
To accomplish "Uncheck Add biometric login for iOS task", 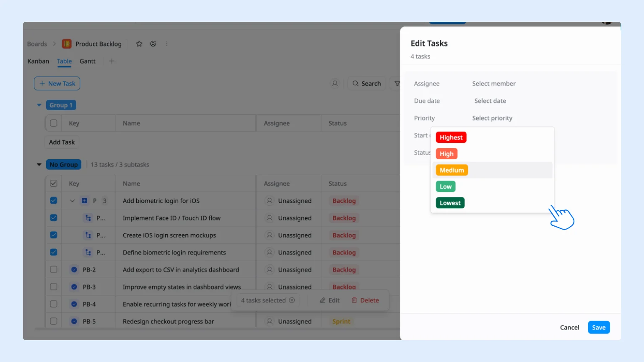I will tap(54, 201).
